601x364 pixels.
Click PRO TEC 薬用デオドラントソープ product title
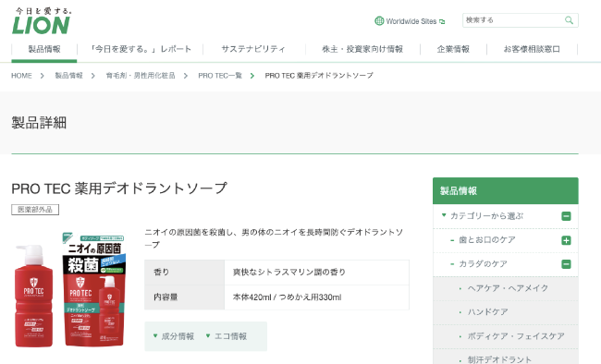(x=119, y=188)
